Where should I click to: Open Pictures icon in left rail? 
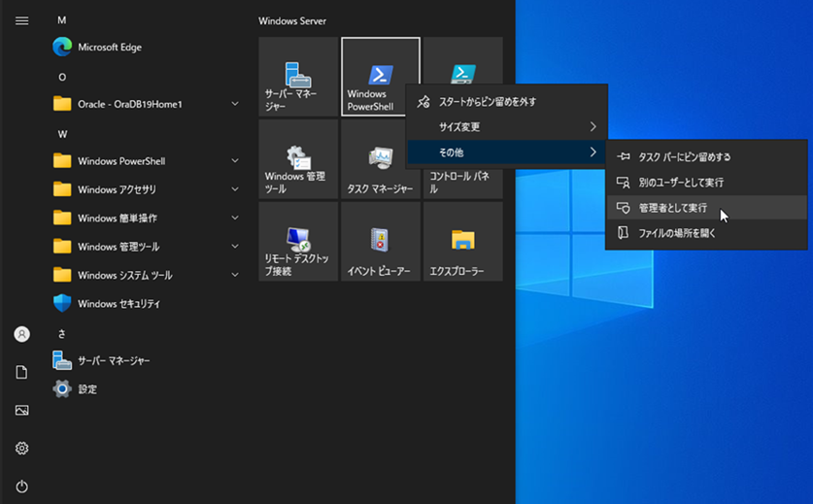pos(21,410)
